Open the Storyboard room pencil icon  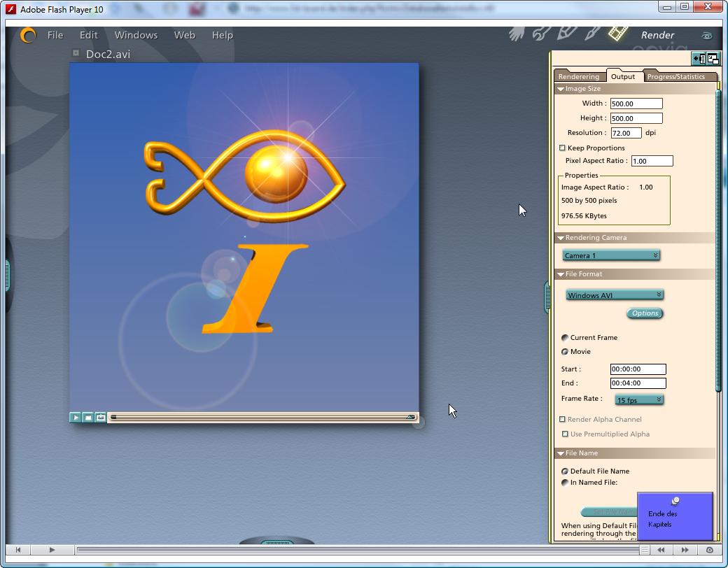point(567,34)
